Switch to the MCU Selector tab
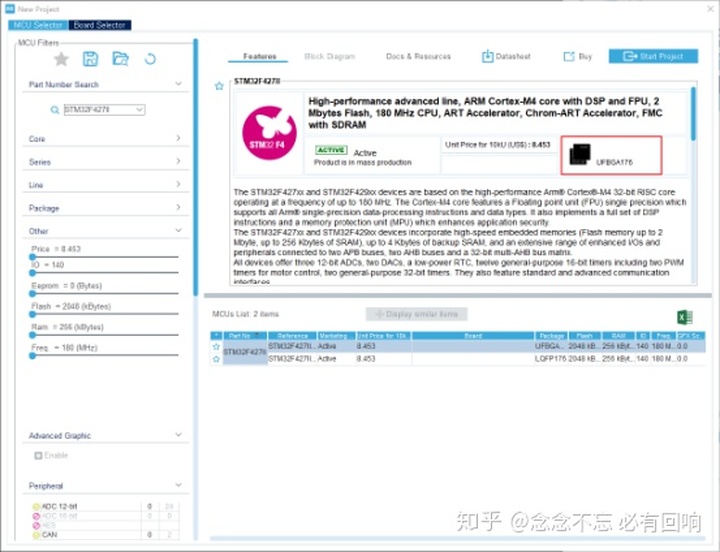Viewport: 720px width, 552px height. [x=38, y=25]
